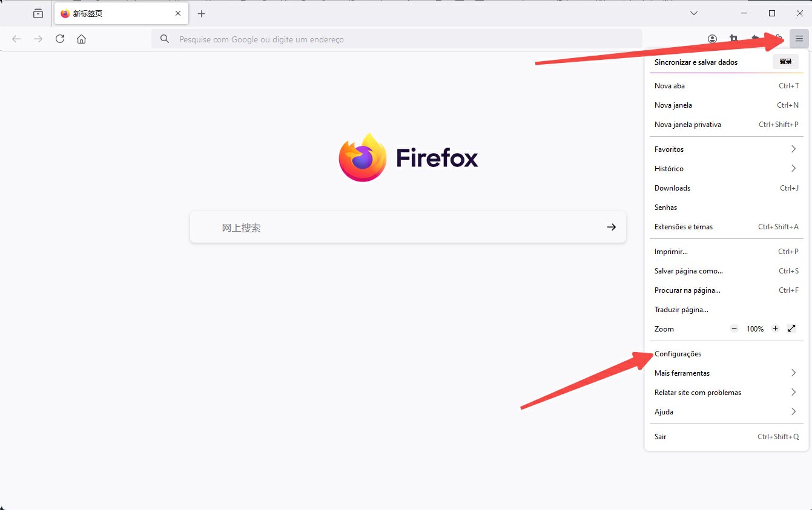Click Sincronizar e salvar dados
Screen dimensions: 812x510
(696, 62)
